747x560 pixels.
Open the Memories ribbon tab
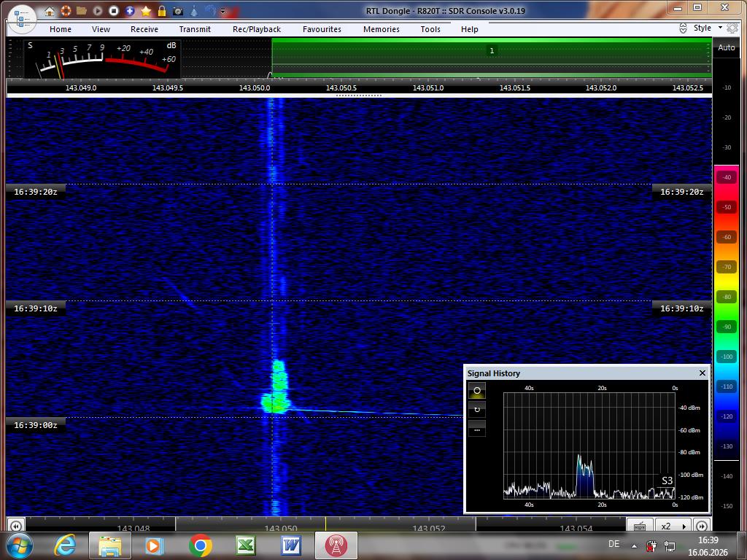[x=382, y=29]
